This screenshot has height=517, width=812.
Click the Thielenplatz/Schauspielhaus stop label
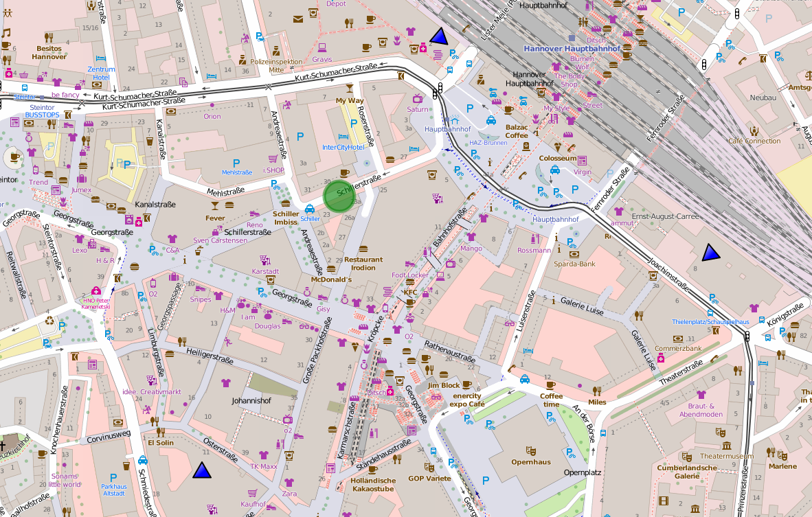click(x=710, y=322)
